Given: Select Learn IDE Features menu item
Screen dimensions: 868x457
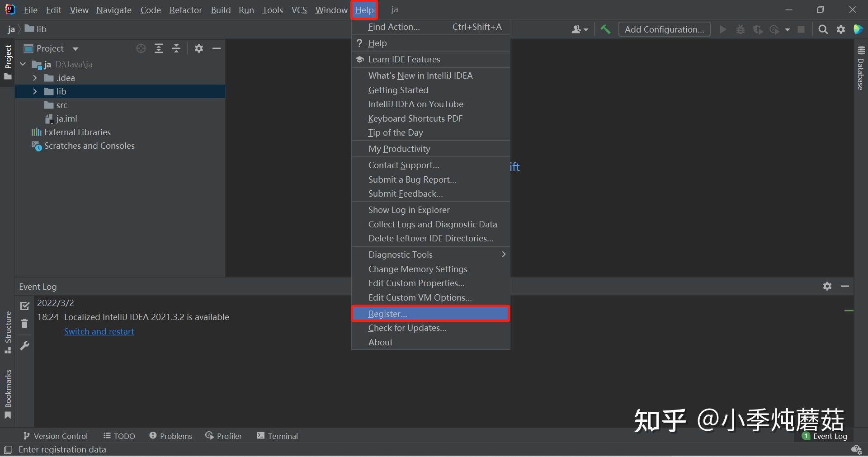Looking at the screenshot, I should [x=430, y=59].
